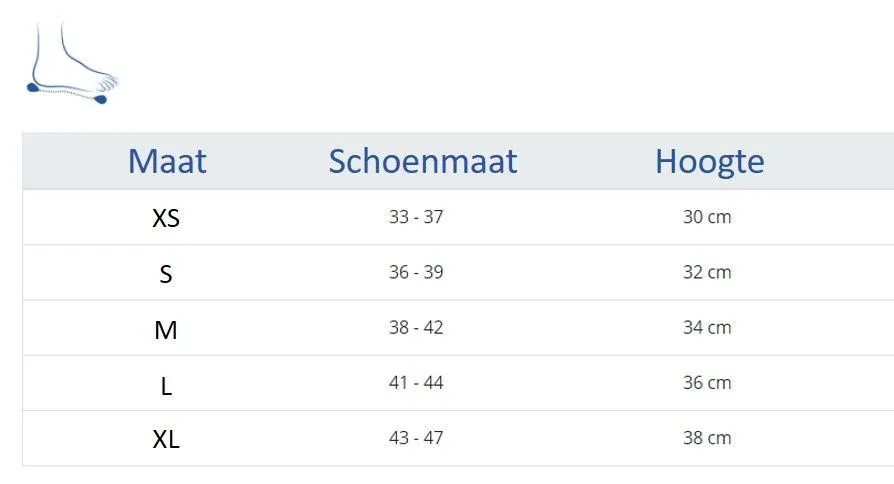
Task: Click the Maat column header
Action: pos(167,161)
